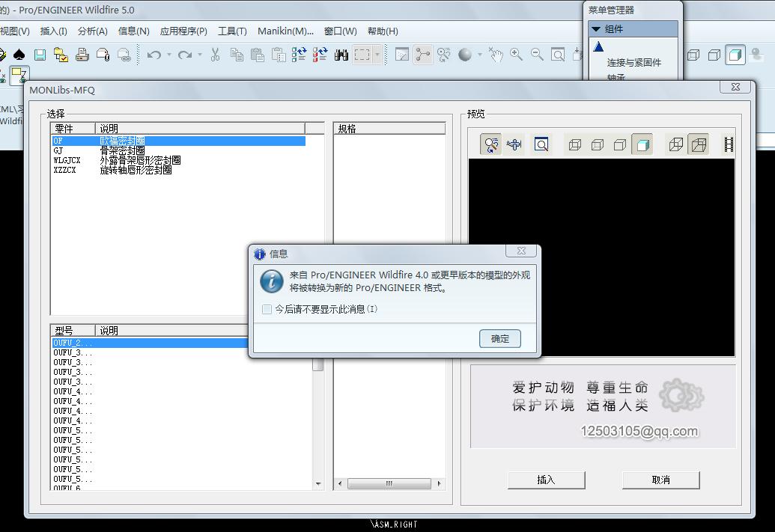Screen dimensions: 775x532
Task: Open the 窗口(W) menu
Action: [x=340, y=31]
